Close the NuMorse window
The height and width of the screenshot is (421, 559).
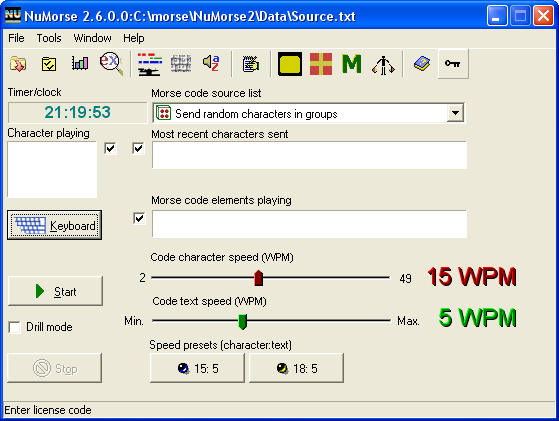543,16
